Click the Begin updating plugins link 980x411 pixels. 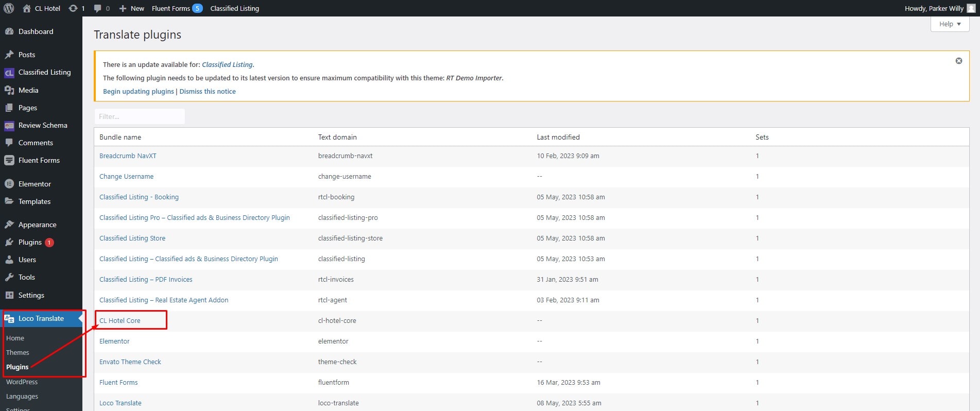coord(139,91)
